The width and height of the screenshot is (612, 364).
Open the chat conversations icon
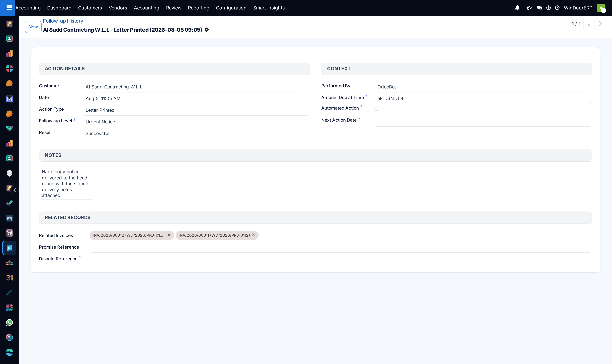coord(539,8)
